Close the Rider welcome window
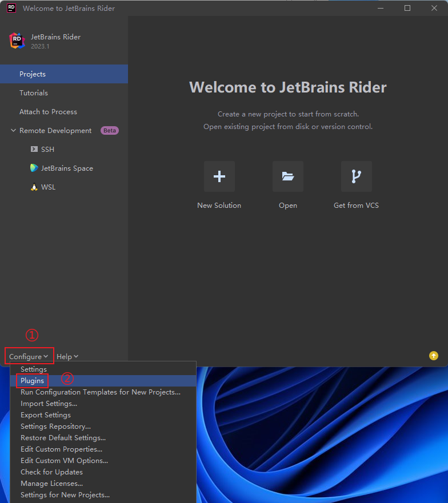The image size is (448, 503). click(x=434, y=8)
